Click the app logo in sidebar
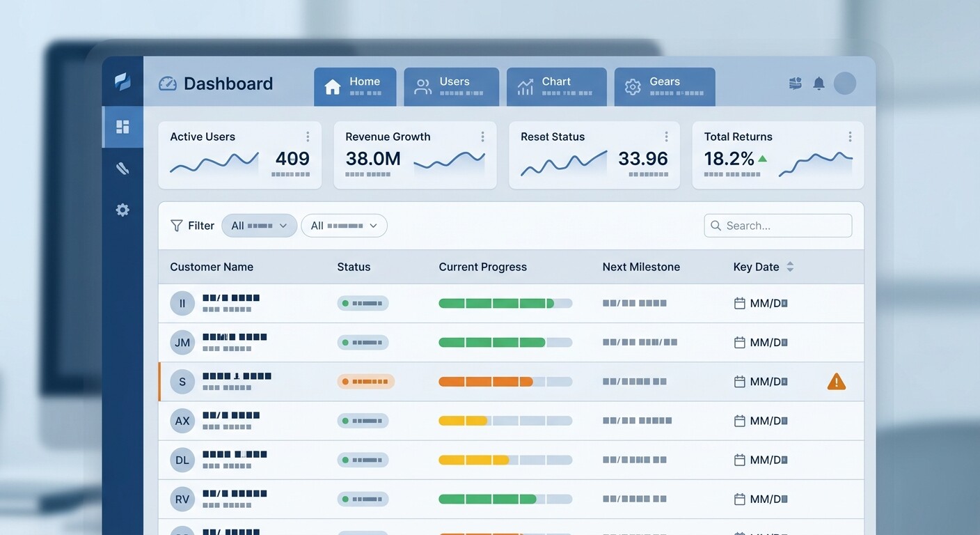Screen dimensions: 980x535 click(122, 82)
